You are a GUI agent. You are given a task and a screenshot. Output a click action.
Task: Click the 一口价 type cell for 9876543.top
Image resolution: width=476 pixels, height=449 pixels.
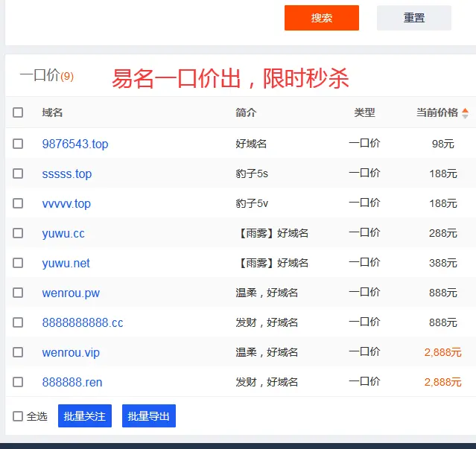364,143
